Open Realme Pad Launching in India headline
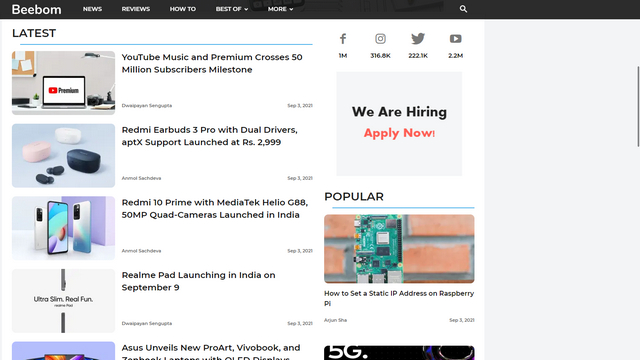Image resolution: width=640 pixels, height=360 pixels. tap(198, 281)
